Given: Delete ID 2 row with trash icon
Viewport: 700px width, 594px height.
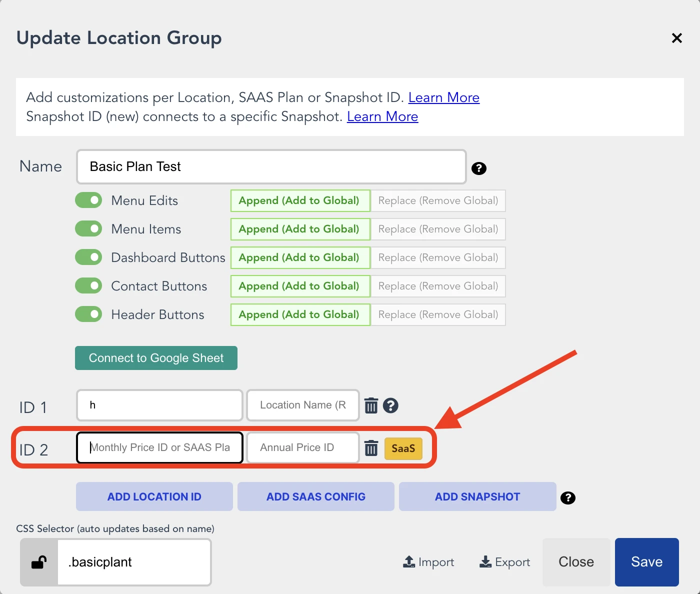Looking at the screenshot, I should [371, 448].
